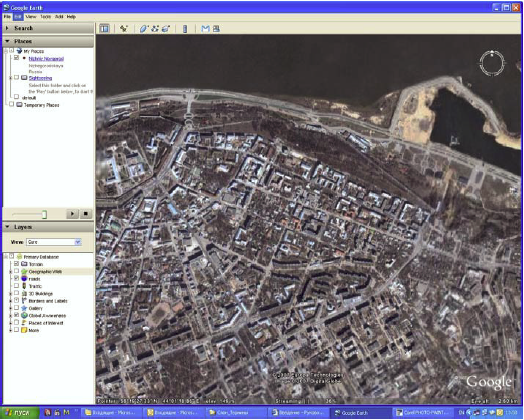Add a placemark via the pushpin toolbar icon
The image size is (524, 420).
(x=124, y=29)
